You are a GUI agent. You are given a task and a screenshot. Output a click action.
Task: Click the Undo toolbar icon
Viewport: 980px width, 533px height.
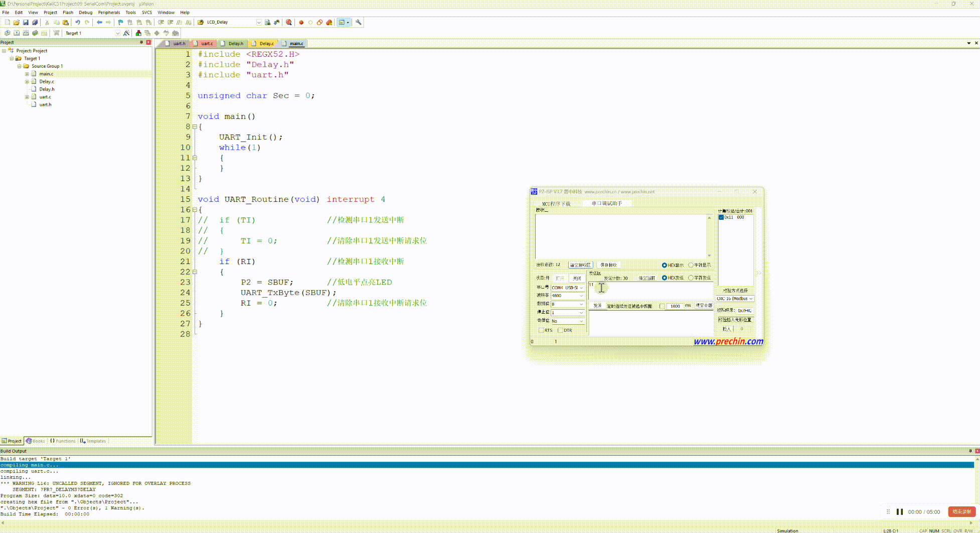click(78, 22)
